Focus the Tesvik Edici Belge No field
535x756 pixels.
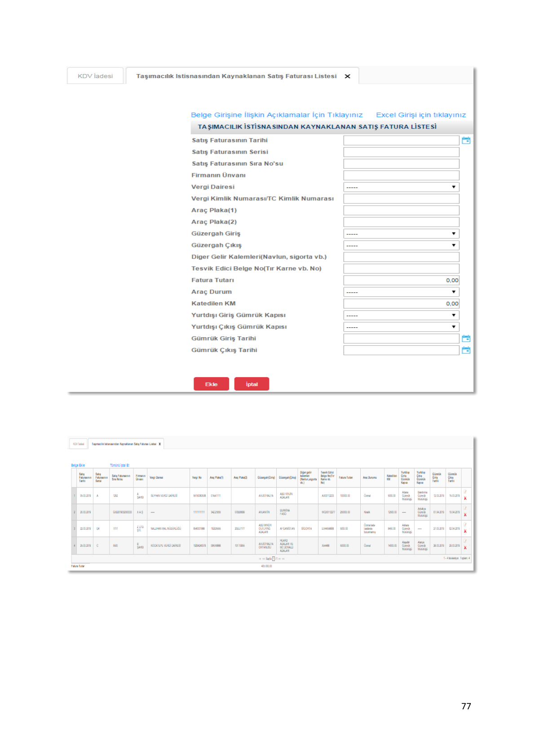pyautogui.click(x=401, y=269)
